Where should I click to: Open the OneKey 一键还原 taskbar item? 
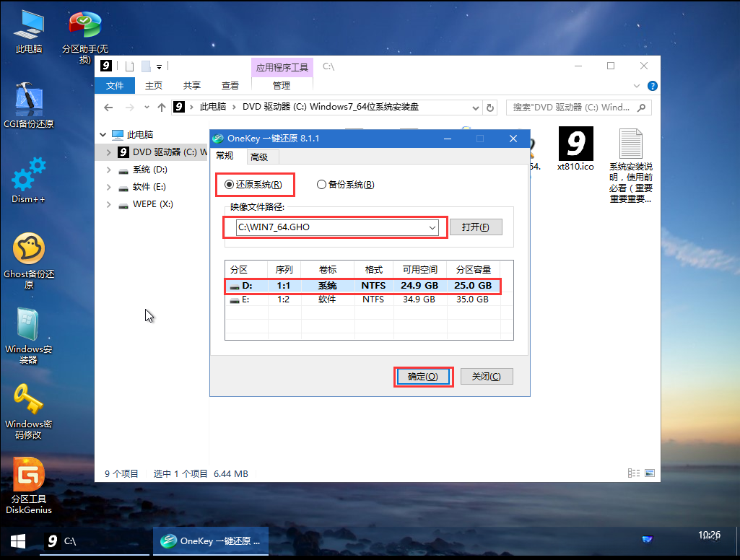[210, 541]
